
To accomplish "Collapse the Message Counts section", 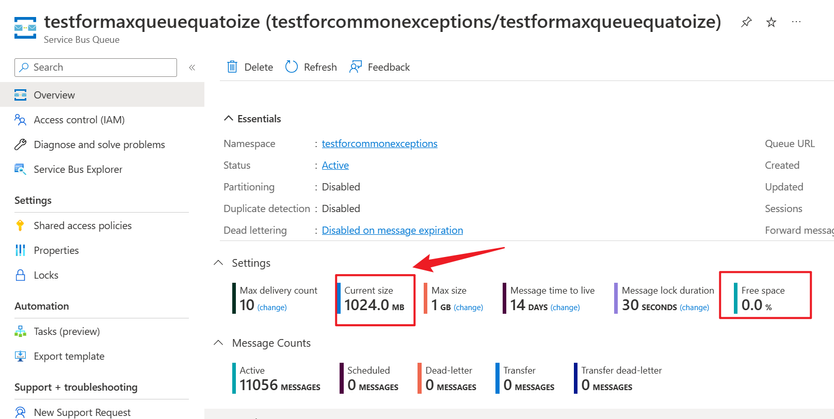I will (x=219, y=343).
